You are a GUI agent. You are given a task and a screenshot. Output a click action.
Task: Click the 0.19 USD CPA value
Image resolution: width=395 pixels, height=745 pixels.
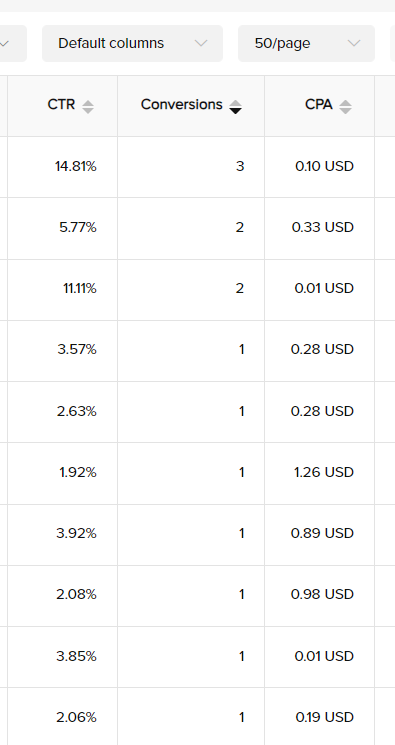pos(325,717)
